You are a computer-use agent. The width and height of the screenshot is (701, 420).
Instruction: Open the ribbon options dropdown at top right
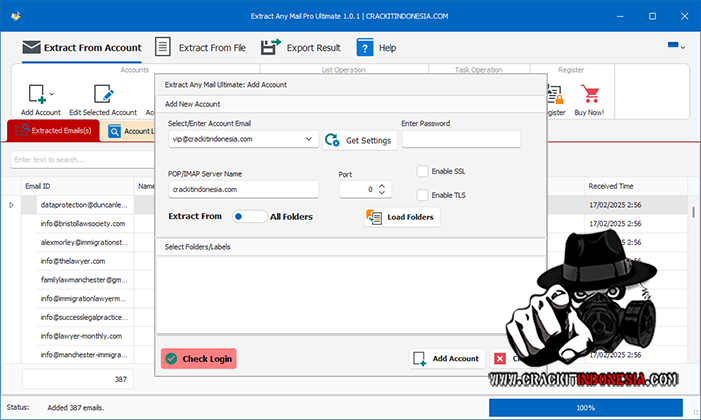[676, 47]
